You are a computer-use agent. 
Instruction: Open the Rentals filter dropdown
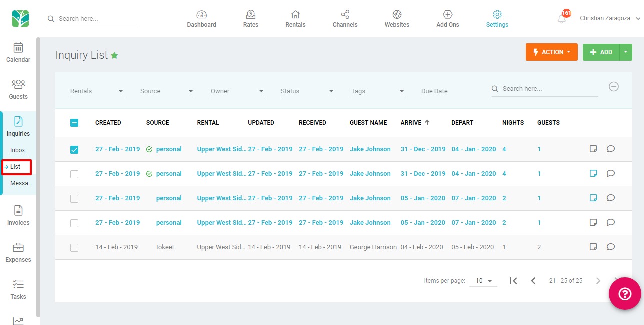pos(97,91)
